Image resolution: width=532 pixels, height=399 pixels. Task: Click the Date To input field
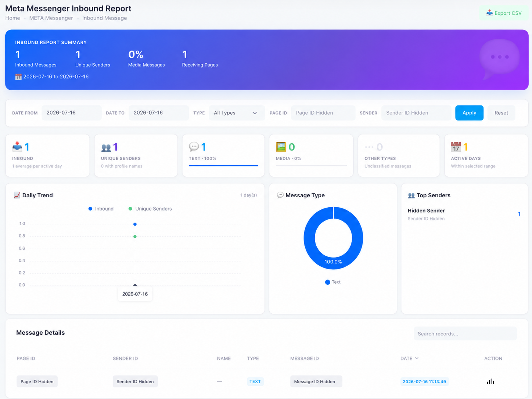point(158,113)
